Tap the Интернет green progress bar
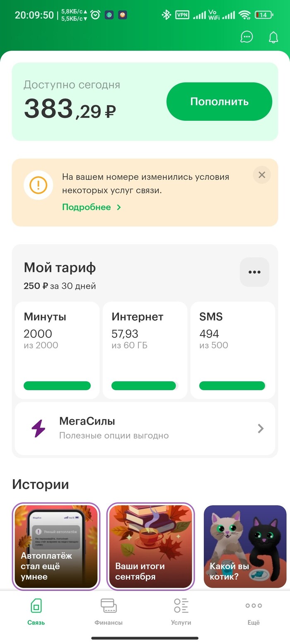Viewport: 290px width, 644px height. tap(145, 386)
